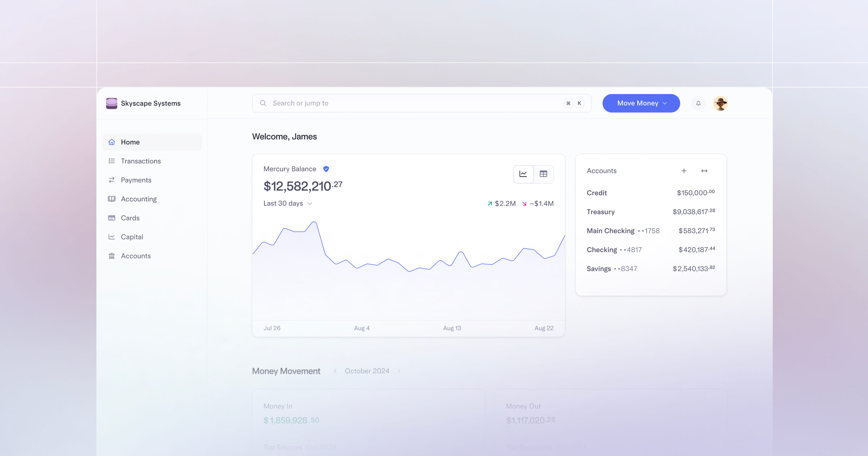Click the user profile avatar
This screenshot has width=868, height=456.
click(x=720, y=104)
